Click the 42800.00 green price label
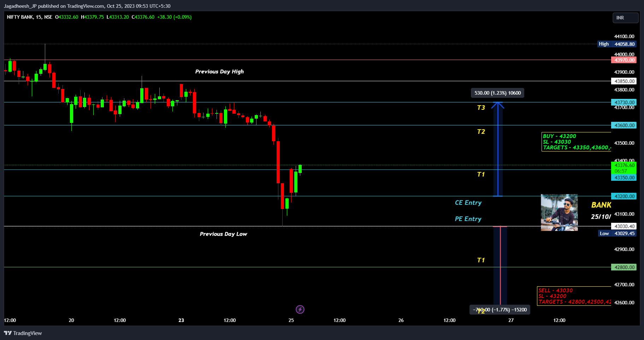The height and width of the screenshot is (340, 644). [624, 267]
